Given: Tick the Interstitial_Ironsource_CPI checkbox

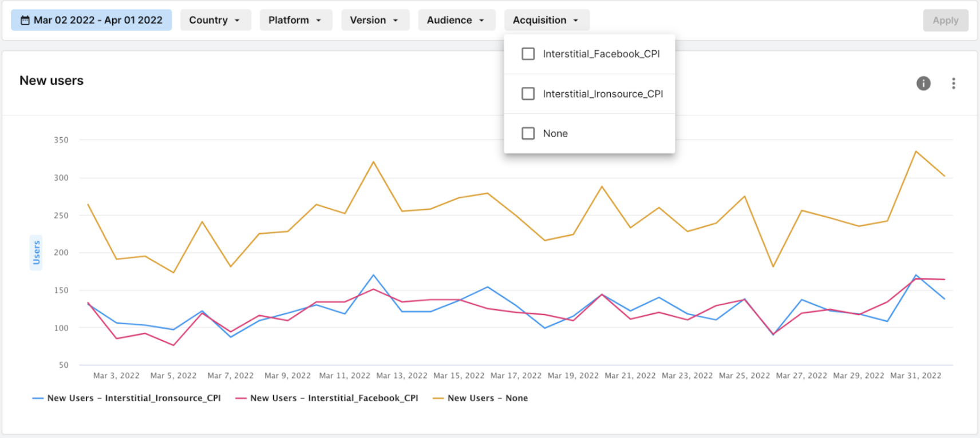Looking at the screenshot, I should pyautogui.click(x=528, y=94).
